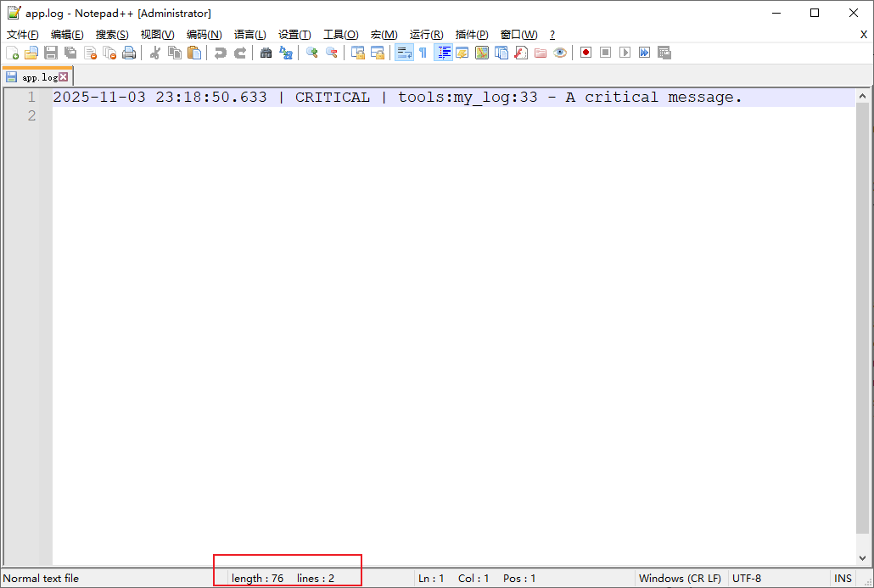Open the Function List panel icon

click(x=520, y=53)
